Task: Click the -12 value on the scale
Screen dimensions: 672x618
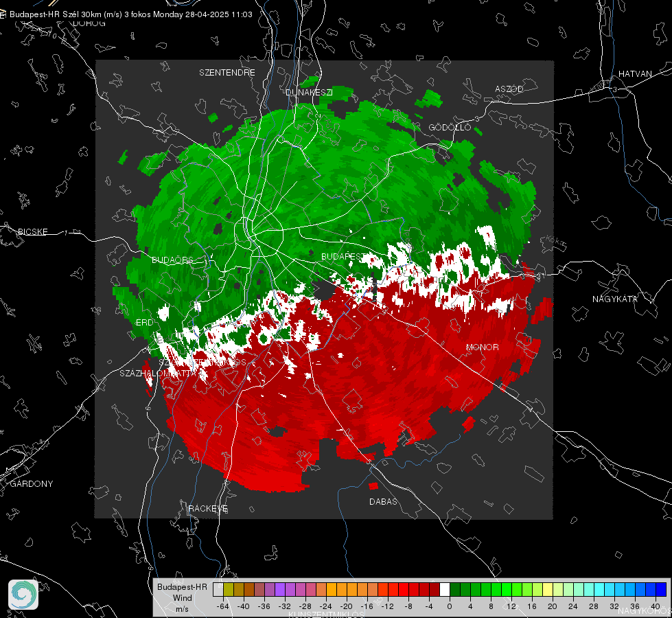Action: 387,606
